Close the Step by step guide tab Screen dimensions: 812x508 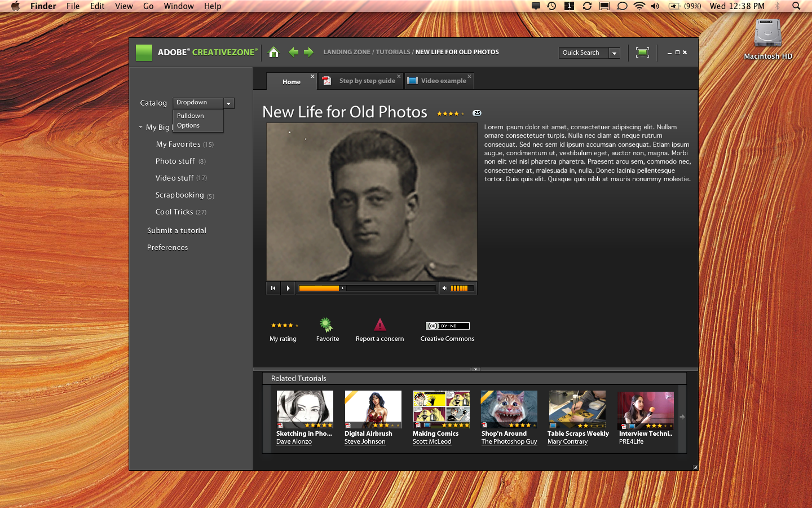[x=399, y=77]
